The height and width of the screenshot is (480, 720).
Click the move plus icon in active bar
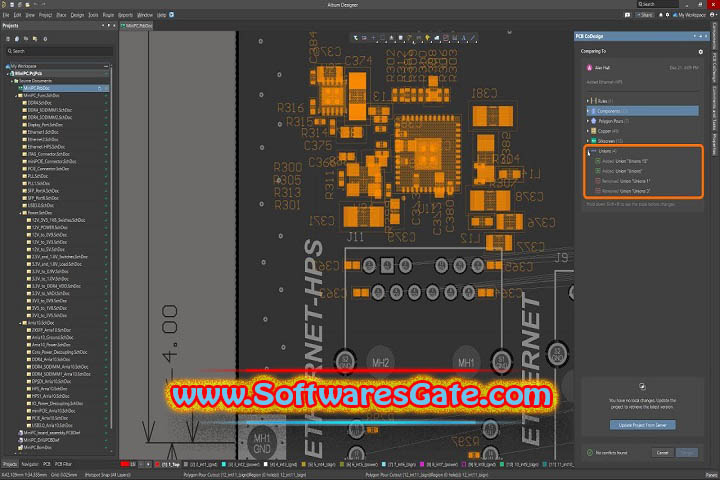coord(373,38)
